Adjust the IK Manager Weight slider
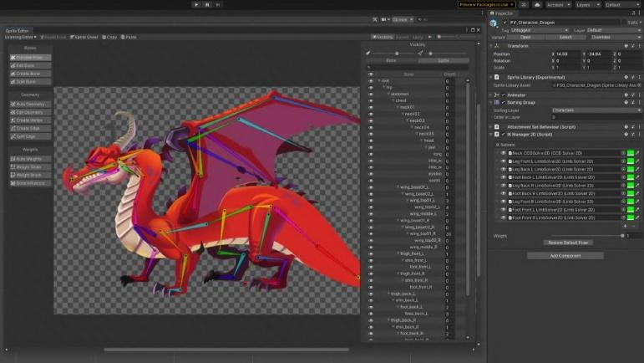 pyautogui.click(x=587, y=236)
